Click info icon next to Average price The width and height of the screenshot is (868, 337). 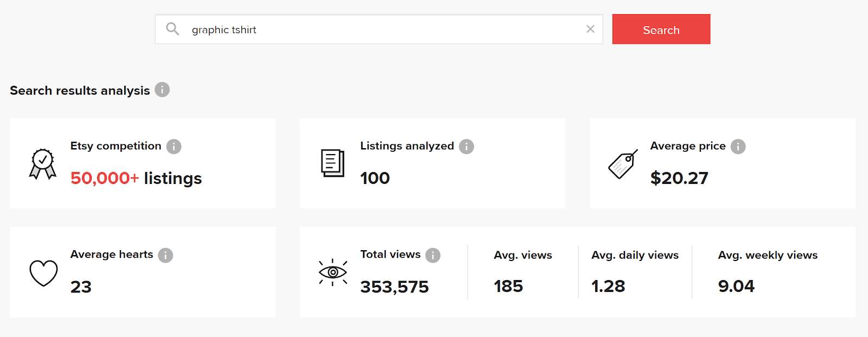[x=738, y=147]
